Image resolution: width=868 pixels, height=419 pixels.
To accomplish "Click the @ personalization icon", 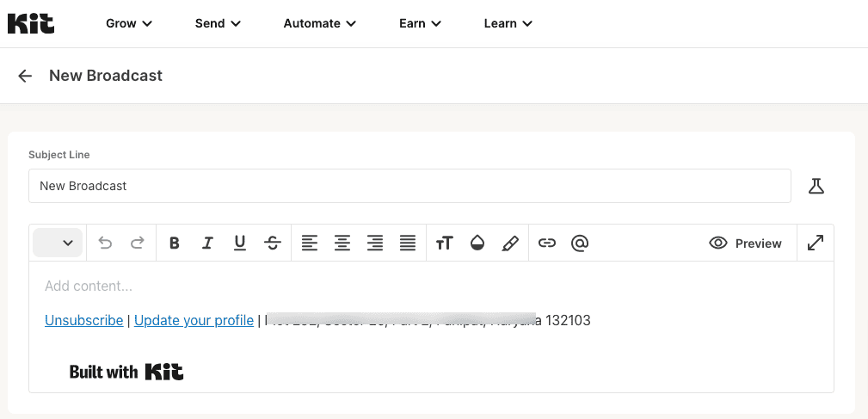I will 580,243.
